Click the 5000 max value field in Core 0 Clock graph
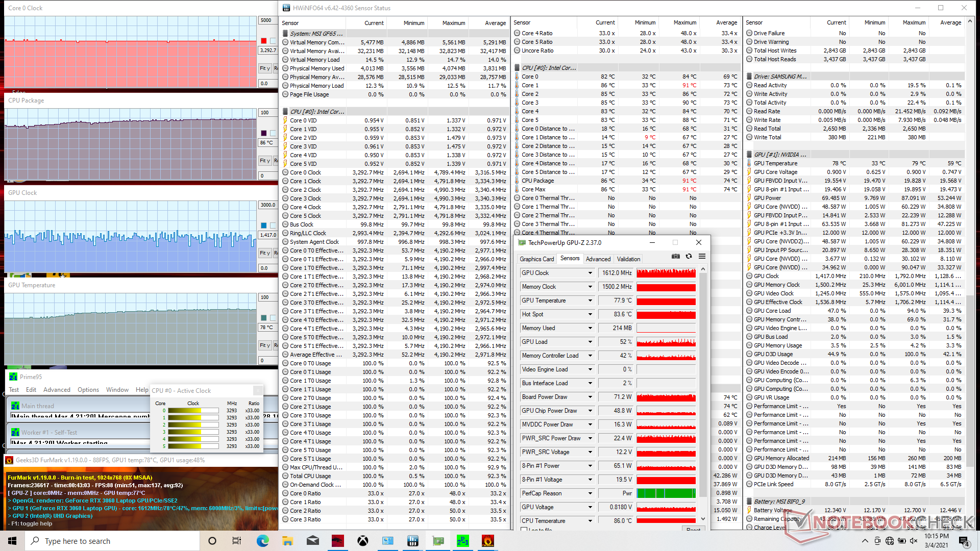Image resolution: width=980 pixels, height=551 pixels. point(267,20)
